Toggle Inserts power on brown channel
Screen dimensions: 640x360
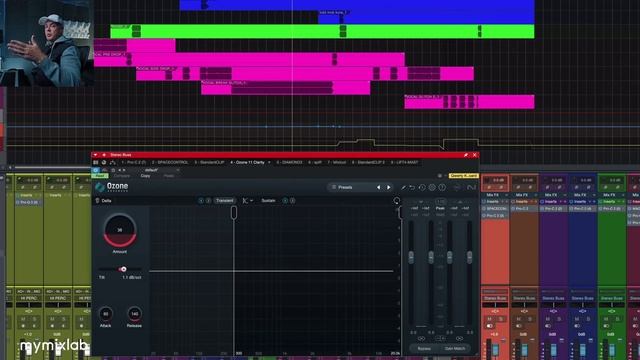(x=514, y=202)
